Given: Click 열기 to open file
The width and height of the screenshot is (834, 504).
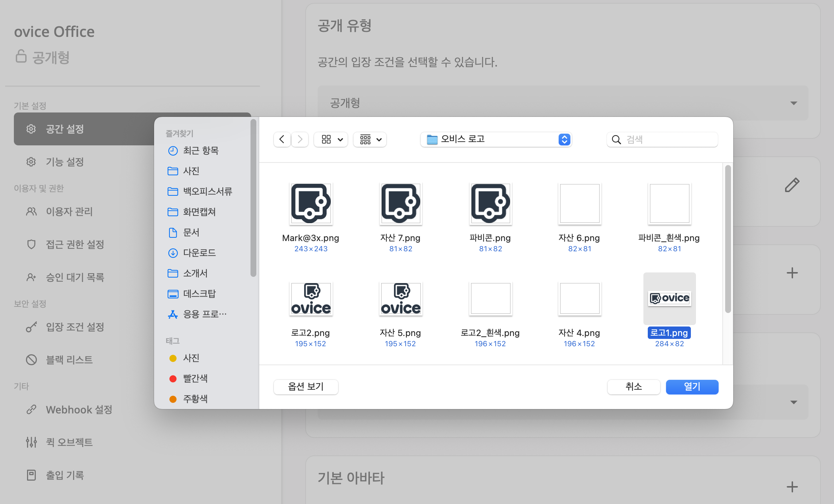Looking at the screenshot, I should (692, 387).
